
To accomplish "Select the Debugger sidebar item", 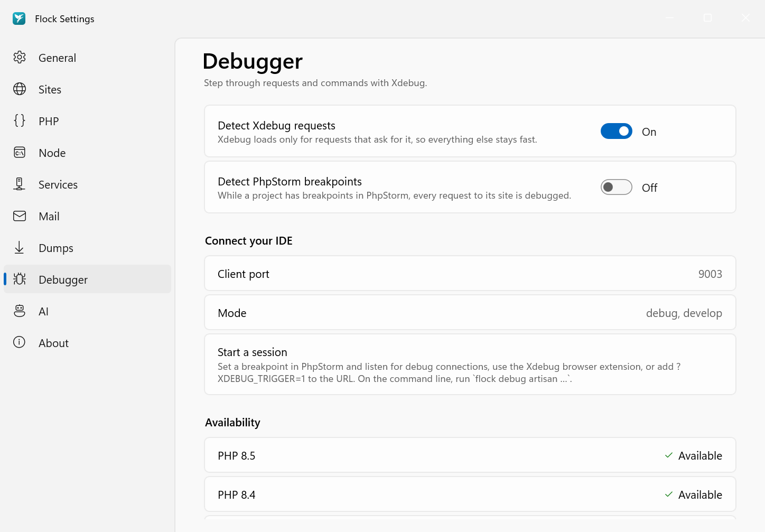I will pyautogui.click(x=87, y=279).
